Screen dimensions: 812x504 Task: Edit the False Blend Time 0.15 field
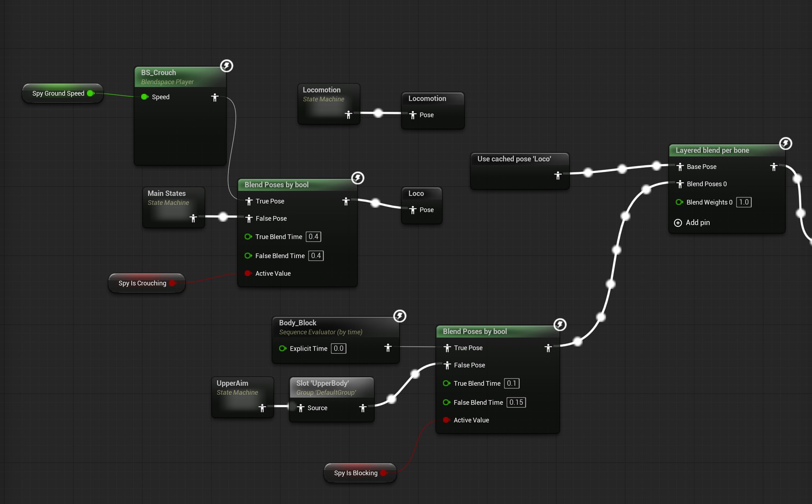coord(516,402)
